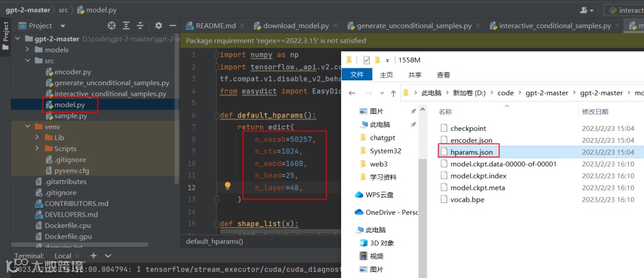Screen dimensions: 644x278
Task: Click the yellow light bulb intention icon
Action: [228, 186]
